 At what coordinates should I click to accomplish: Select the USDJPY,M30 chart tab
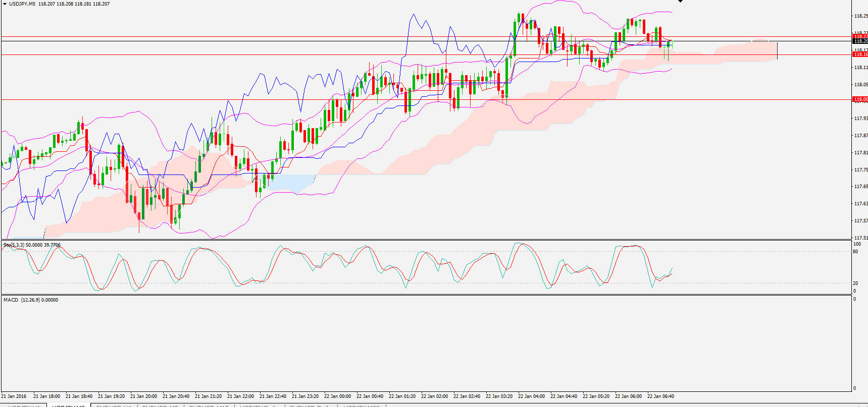[361, 405]
